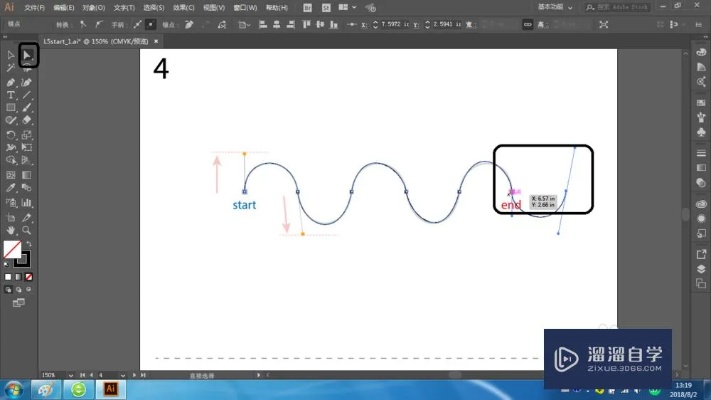Open the 帮助(H) menu

click(x=277, y=8)
